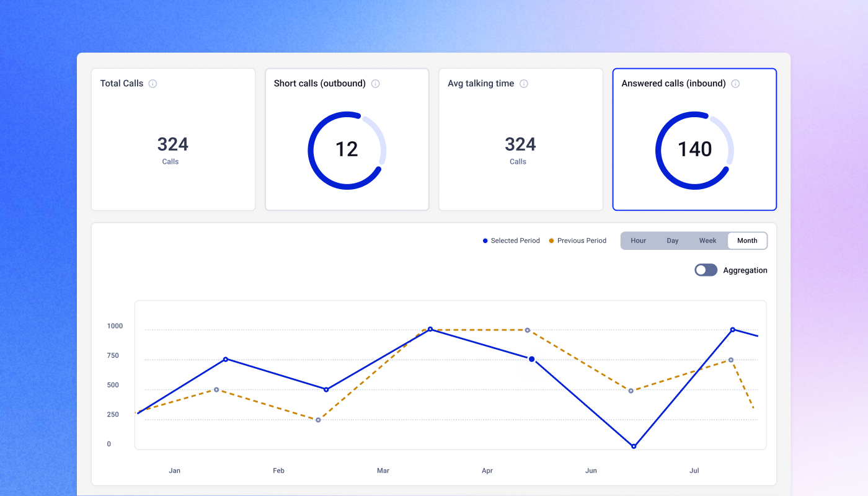
Task: Switch chart granularity to Day
Action: pos(673,241)
